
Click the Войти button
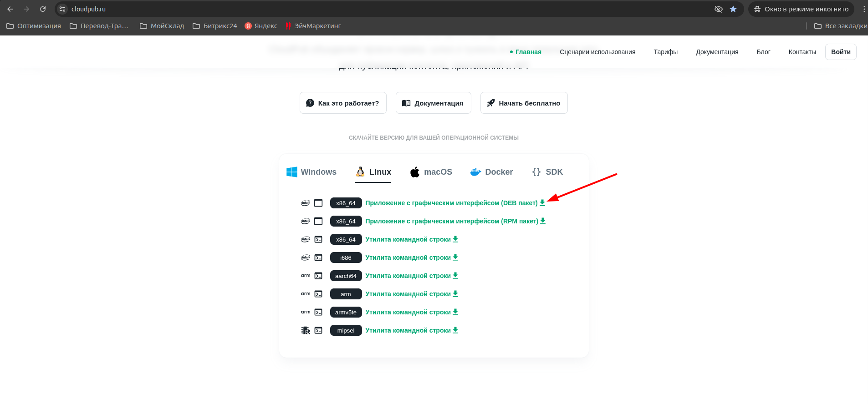[840, 52]
